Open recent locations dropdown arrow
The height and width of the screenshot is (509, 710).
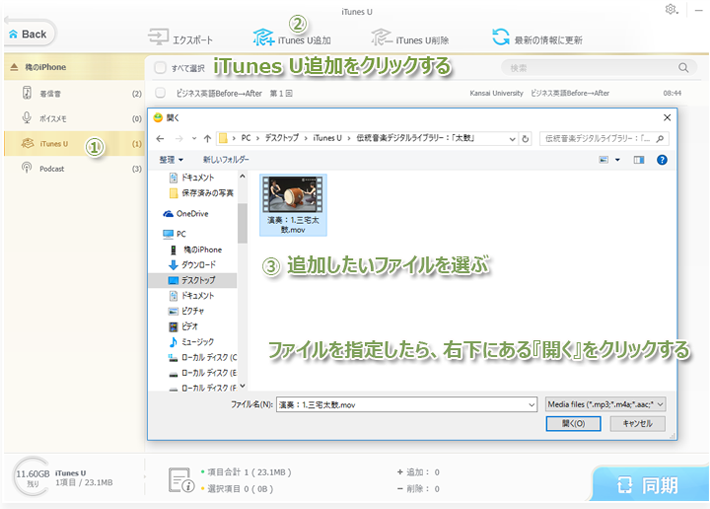coord(194,139)
